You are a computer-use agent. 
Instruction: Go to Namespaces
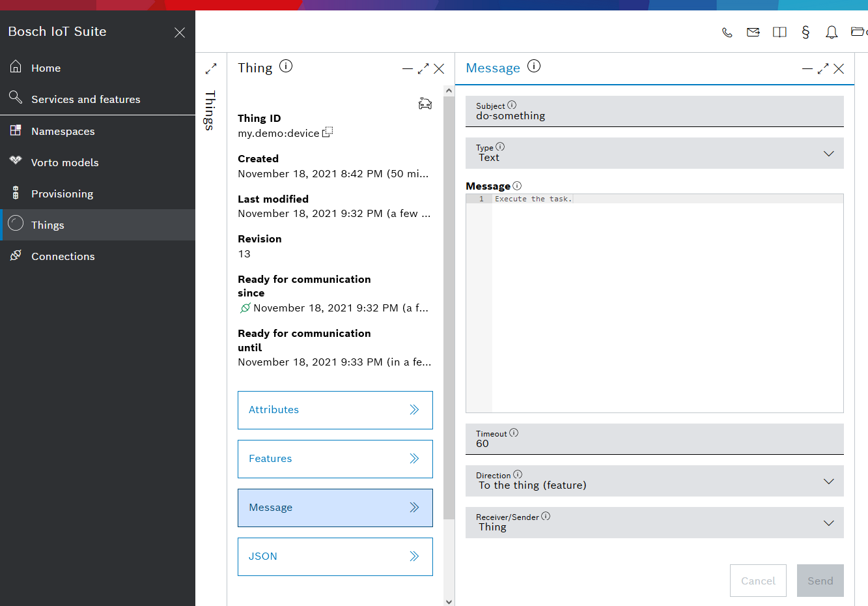pos(98,131)
